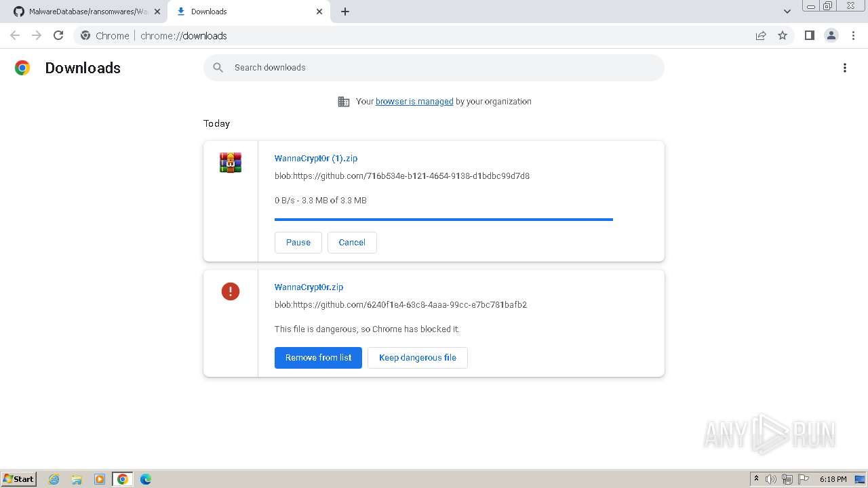Click the red warning icon for WannaCrypt0r.zip
Viewport: 868px width, 488px height.
231,291
